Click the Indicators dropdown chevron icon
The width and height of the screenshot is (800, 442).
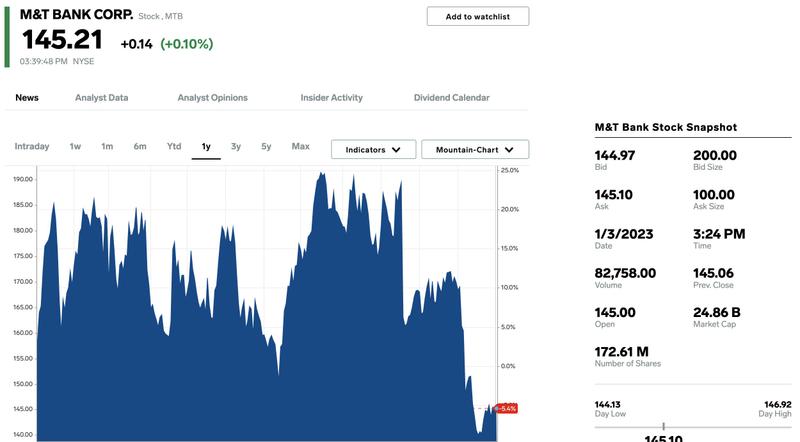click(396, 150)
